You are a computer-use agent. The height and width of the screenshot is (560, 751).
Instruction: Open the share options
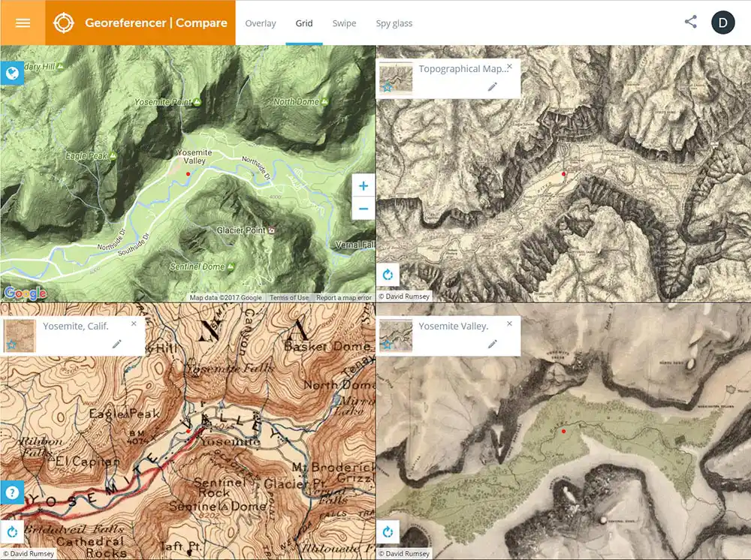click(691, 22)
